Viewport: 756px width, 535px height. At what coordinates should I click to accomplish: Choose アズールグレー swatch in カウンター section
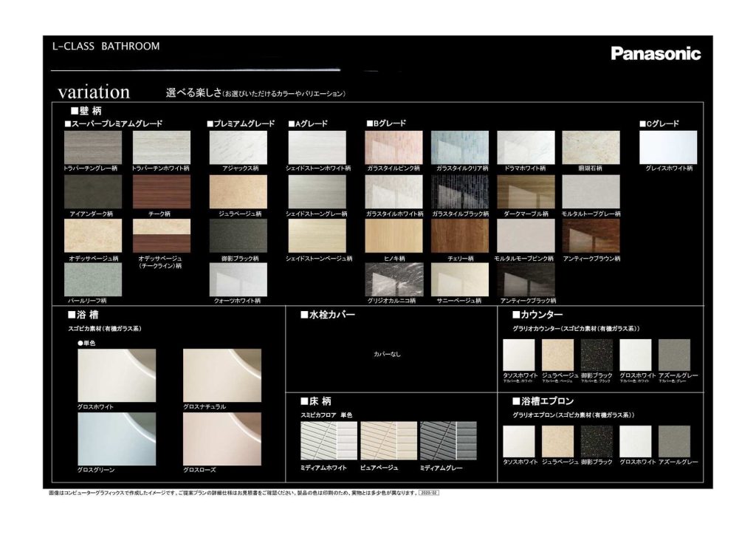pos(674,355)
